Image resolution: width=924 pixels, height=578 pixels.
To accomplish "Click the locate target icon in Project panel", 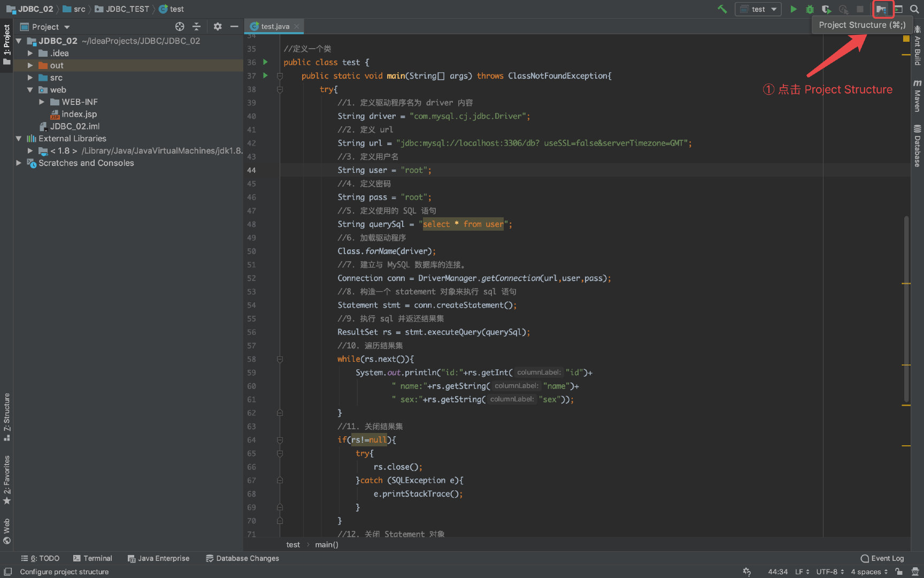I will tap(180, 27).
